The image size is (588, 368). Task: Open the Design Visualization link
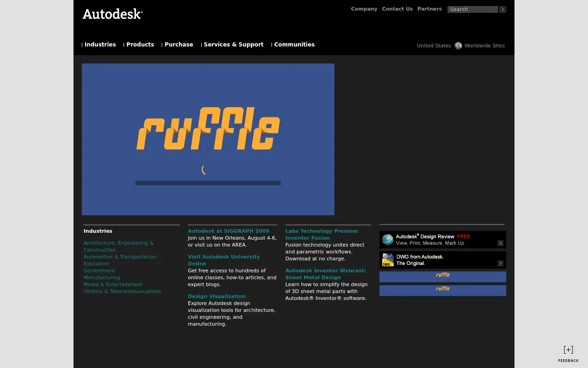(x=217, y=296)
